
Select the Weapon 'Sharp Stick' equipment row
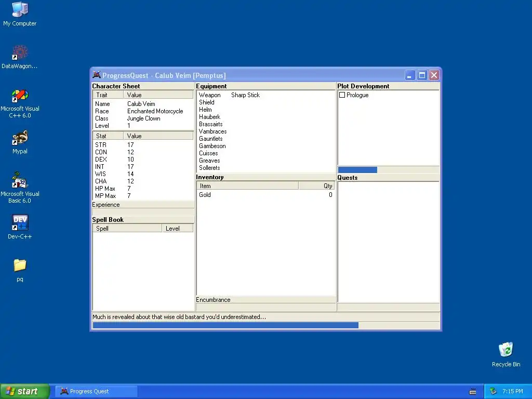(266, 95)
